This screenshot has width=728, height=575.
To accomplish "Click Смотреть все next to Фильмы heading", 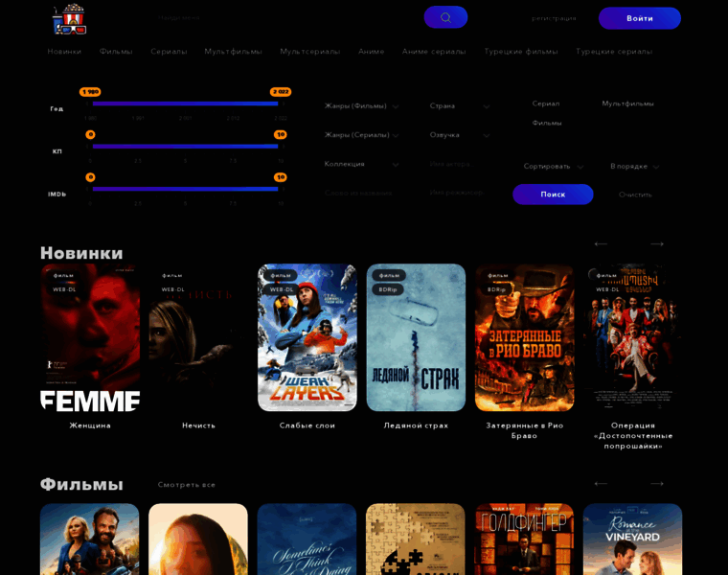I will (186, 484).
